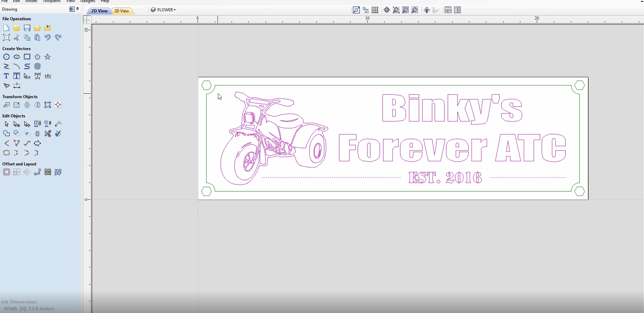644x313 pixels.
Task: Activate Node Editing mode
Action: click(16, 124)
